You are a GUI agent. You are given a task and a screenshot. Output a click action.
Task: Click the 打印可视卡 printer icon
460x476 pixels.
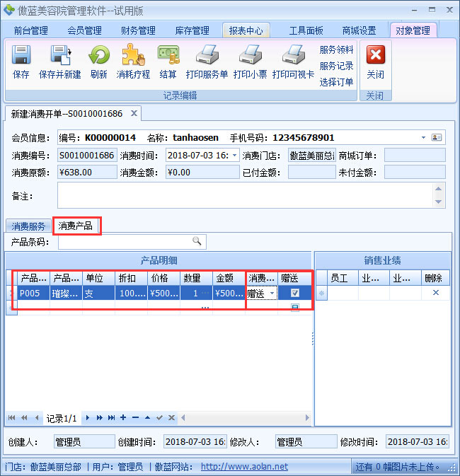click(293, 57)
